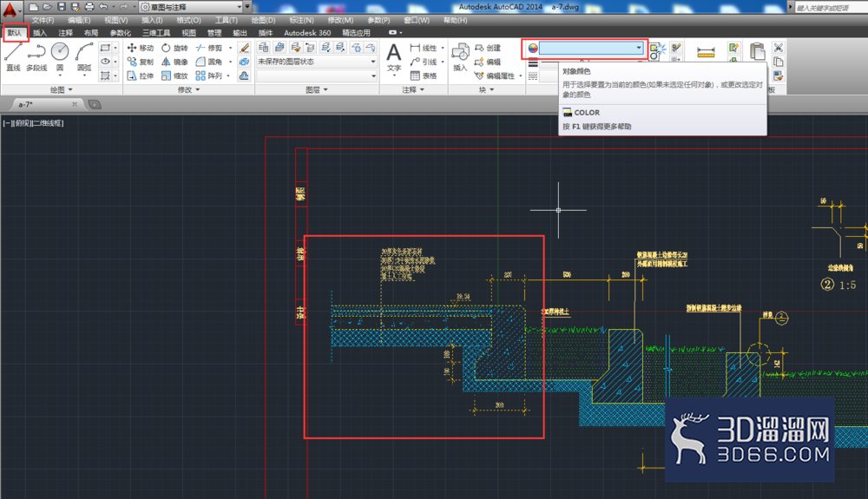868x499 pixels.
Task: Select the Arc (圆弧) tool
Action: [x=84, y=56]
